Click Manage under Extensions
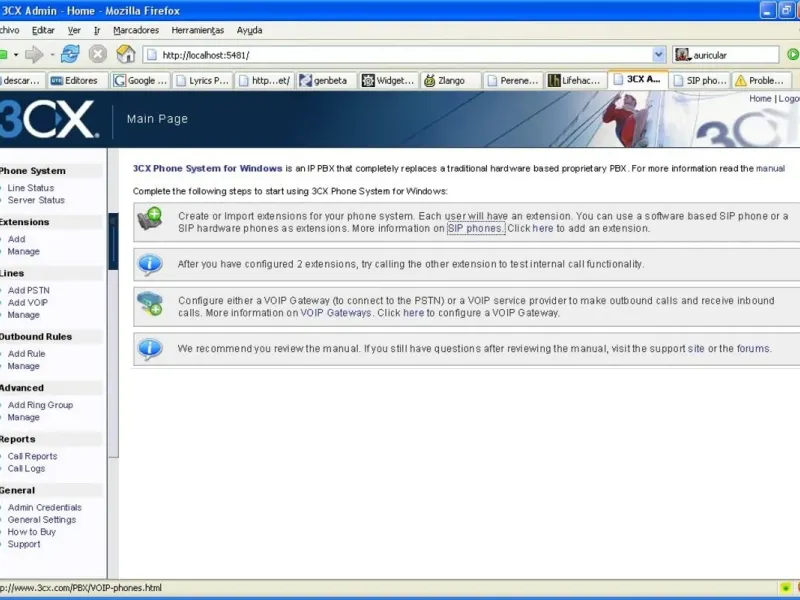 pyautogui.click(x=23, y=252)
